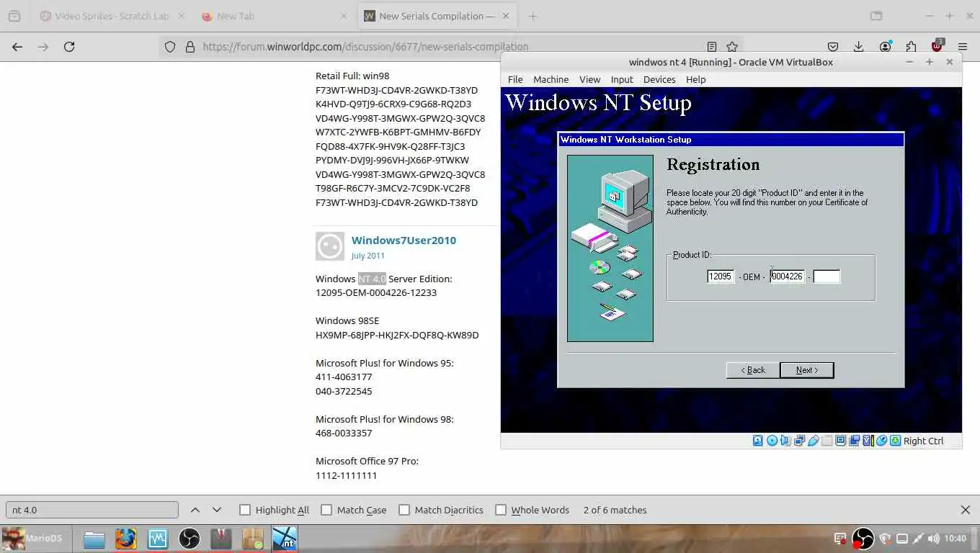Click the Firefox View icon at left of tabs
Image resolution: width=980 pixels, height=553 pixels.
click(14, 16)
